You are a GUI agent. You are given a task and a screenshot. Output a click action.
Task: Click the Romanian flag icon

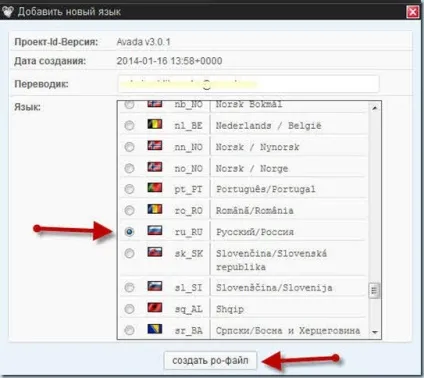coord(155,209)
